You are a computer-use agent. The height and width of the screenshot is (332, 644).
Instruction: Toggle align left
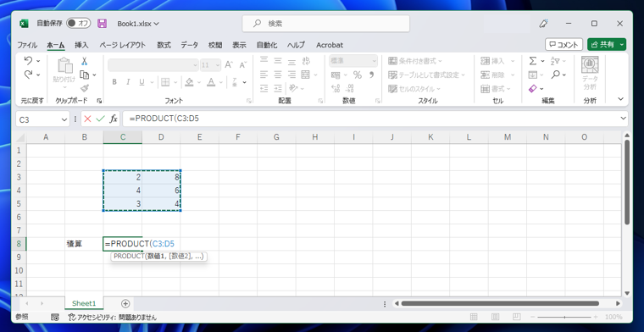coord(264,75)
